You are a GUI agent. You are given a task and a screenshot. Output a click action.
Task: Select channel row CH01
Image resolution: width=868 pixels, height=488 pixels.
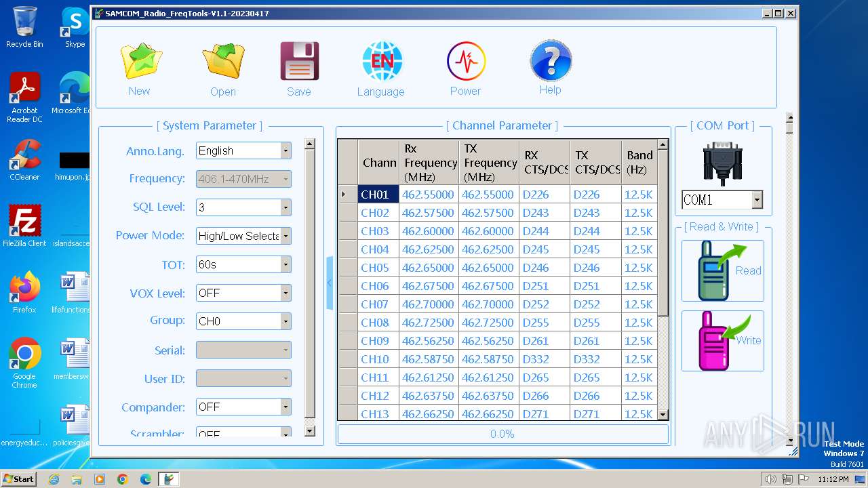point(378,195)
